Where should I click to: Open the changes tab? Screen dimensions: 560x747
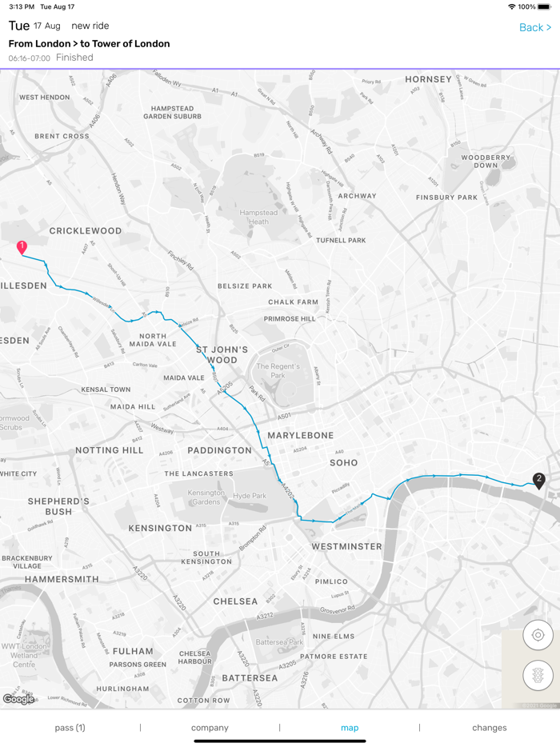click(x=490, y=728)
